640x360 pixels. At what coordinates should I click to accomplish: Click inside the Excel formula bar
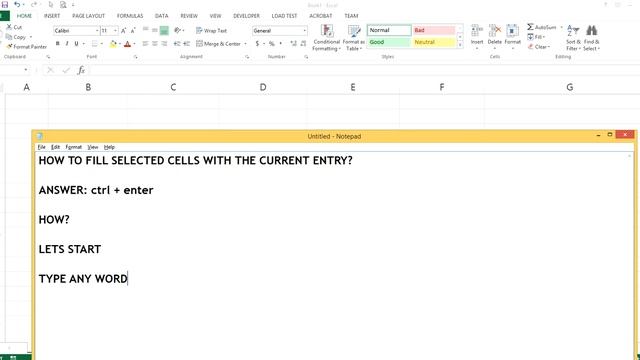363,70
